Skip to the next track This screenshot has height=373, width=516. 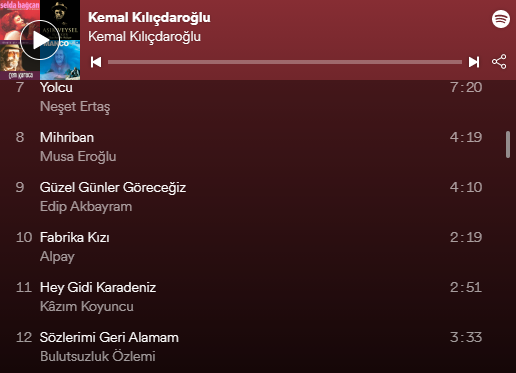(474, 62)
